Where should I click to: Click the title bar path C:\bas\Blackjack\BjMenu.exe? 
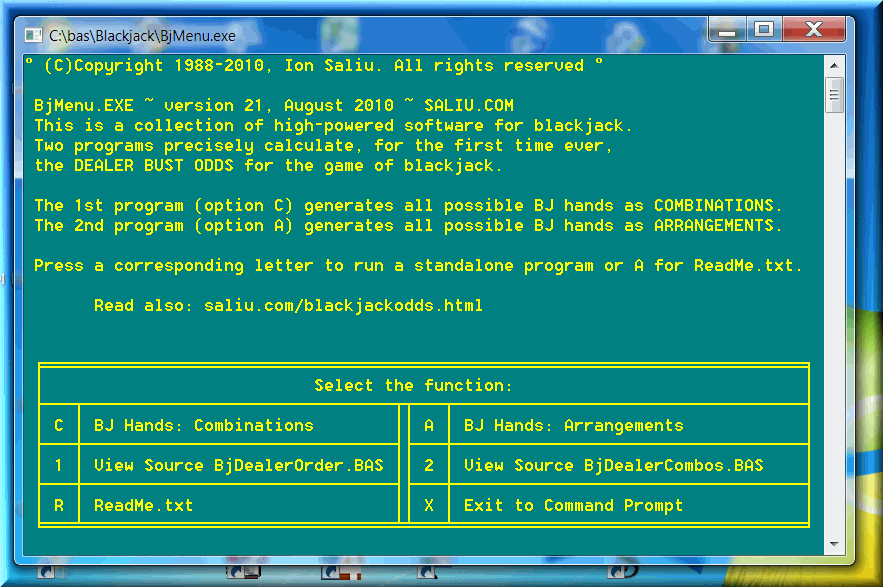click(142, 35)
